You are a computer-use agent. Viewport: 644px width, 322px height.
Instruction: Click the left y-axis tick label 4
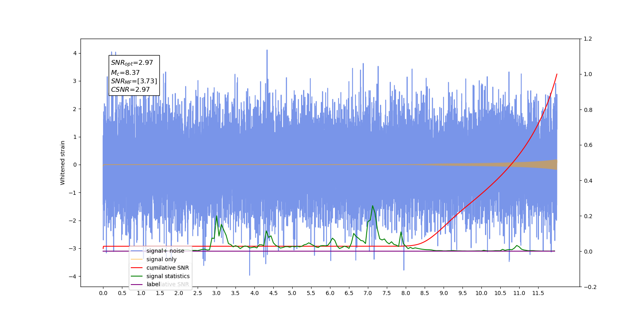tap(75, 54)
